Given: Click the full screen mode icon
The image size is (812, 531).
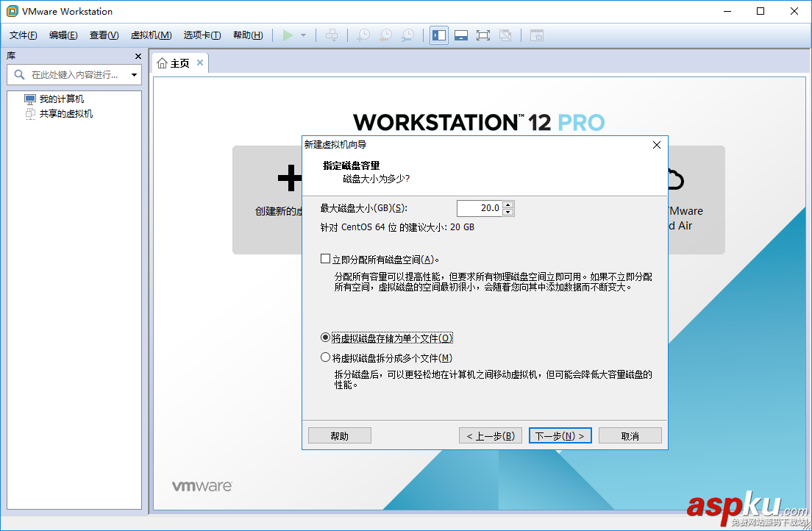Looking at the screenshot, I should (x=483, y=35).
